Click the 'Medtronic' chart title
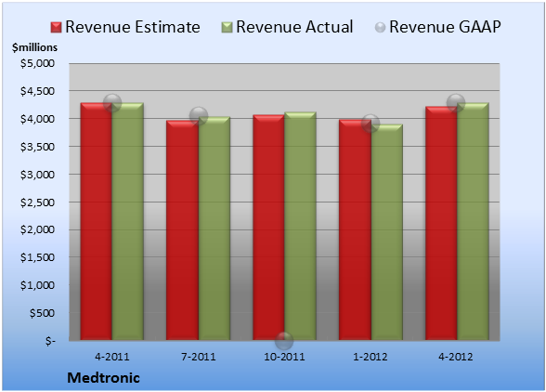Viewport: 546px width, 392px height. tap(103, 378)
